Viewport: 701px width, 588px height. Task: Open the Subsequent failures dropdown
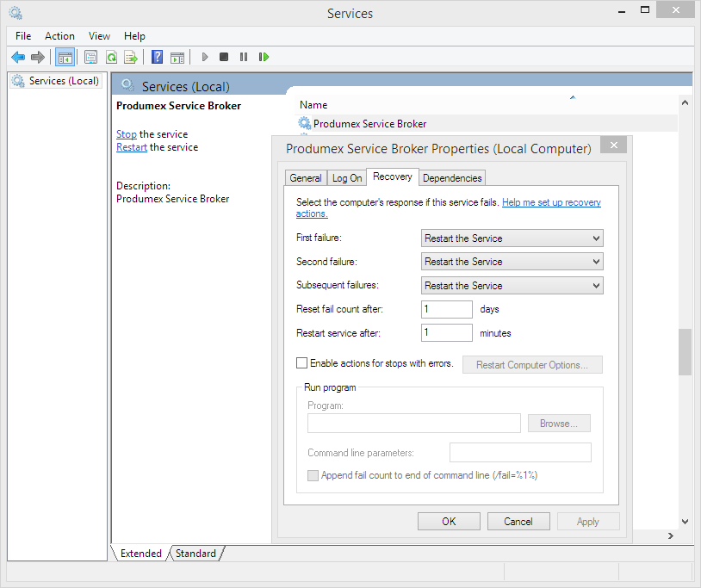pyautogui.click(x=596, y=285)
